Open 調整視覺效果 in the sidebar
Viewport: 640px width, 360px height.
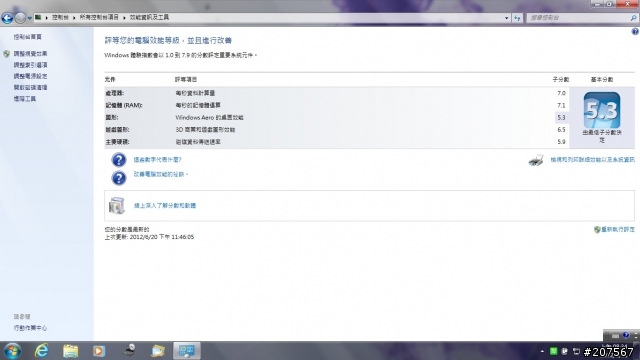30,54
